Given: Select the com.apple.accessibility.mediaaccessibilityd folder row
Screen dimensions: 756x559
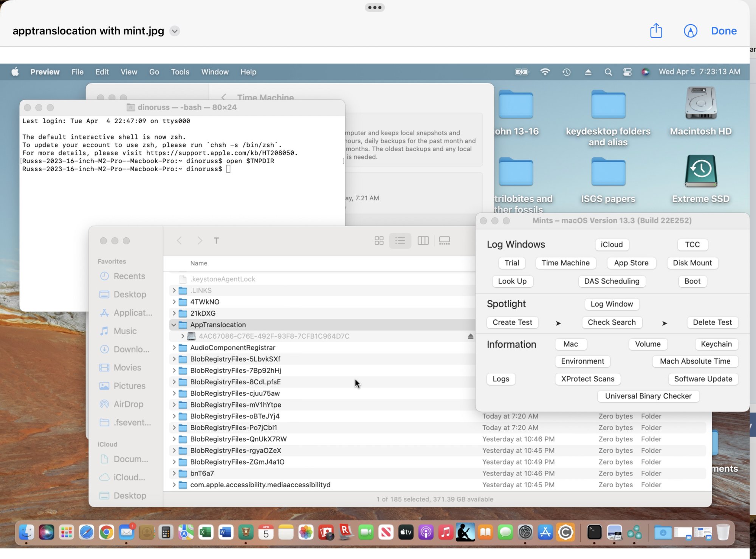Looking at the screenshot, I should coord(438,485).
